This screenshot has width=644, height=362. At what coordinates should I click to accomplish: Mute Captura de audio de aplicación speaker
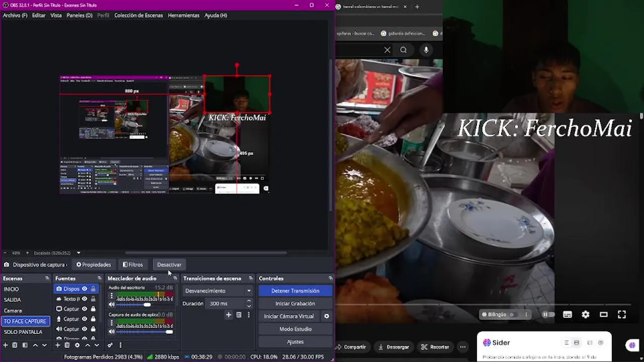(112, 332)
